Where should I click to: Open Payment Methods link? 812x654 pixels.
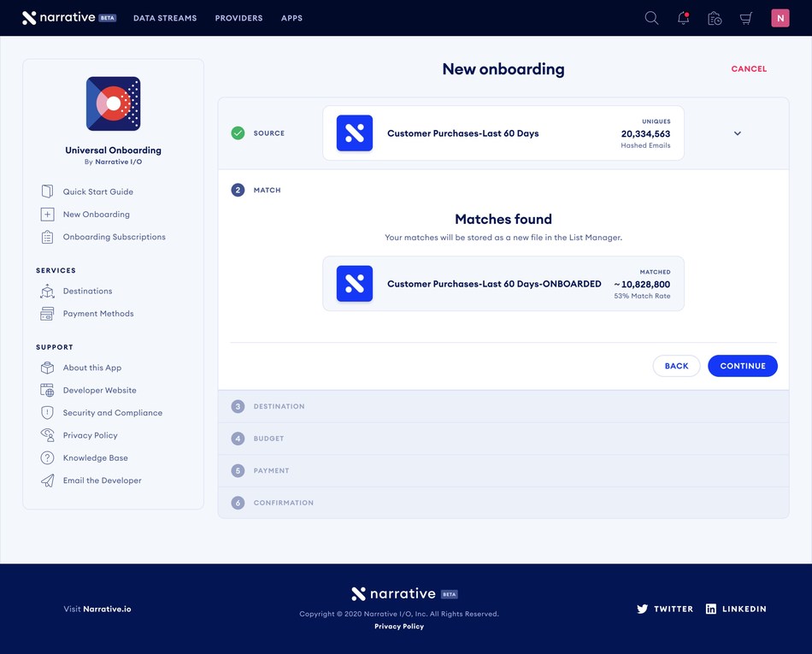[98, 313]
